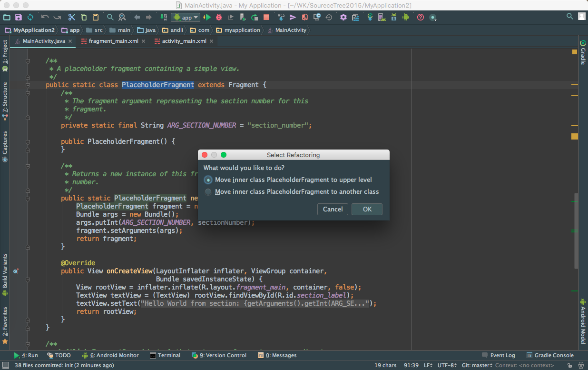Click the Synchronize toolbar icon

point(30,17)
